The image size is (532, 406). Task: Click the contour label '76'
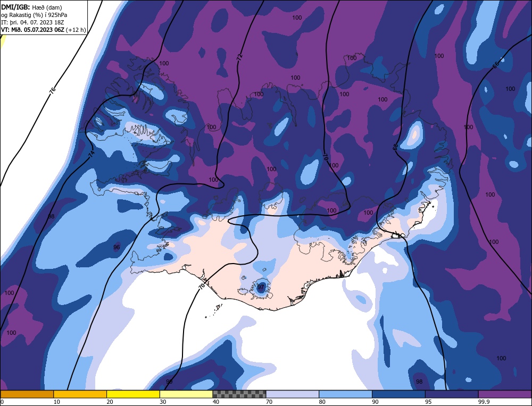point(52,90)
